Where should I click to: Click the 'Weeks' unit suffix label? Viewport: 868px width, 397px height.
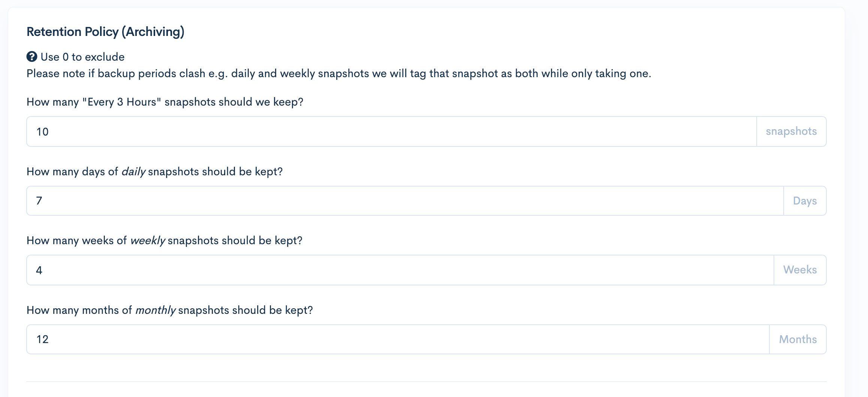(800, 270)
